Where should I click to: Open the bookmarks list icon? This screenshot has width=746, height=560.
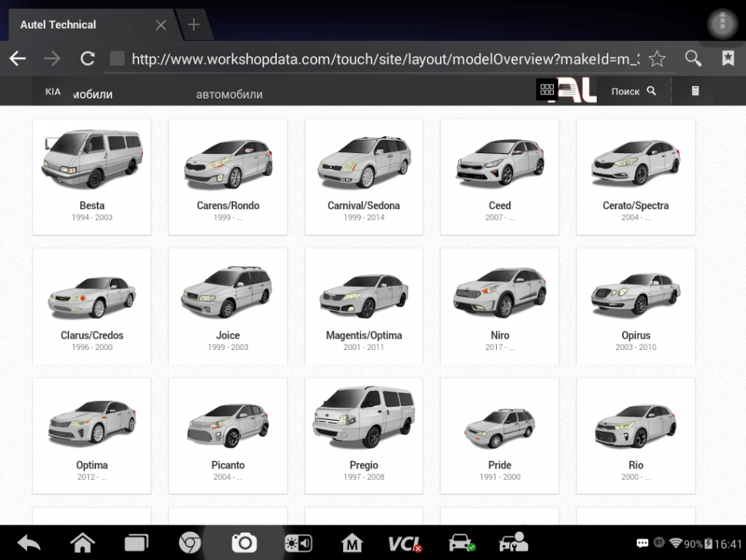coord(728,58)
